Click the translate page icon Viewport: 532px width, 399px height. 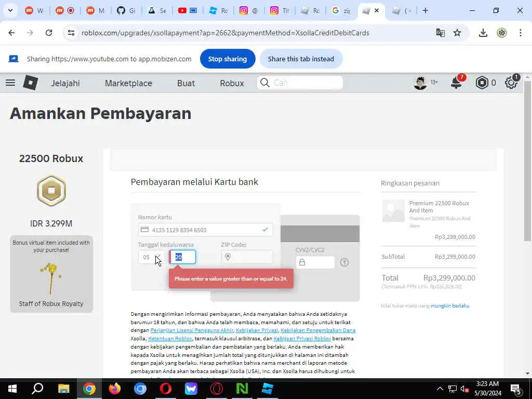[x=441, y=33]
